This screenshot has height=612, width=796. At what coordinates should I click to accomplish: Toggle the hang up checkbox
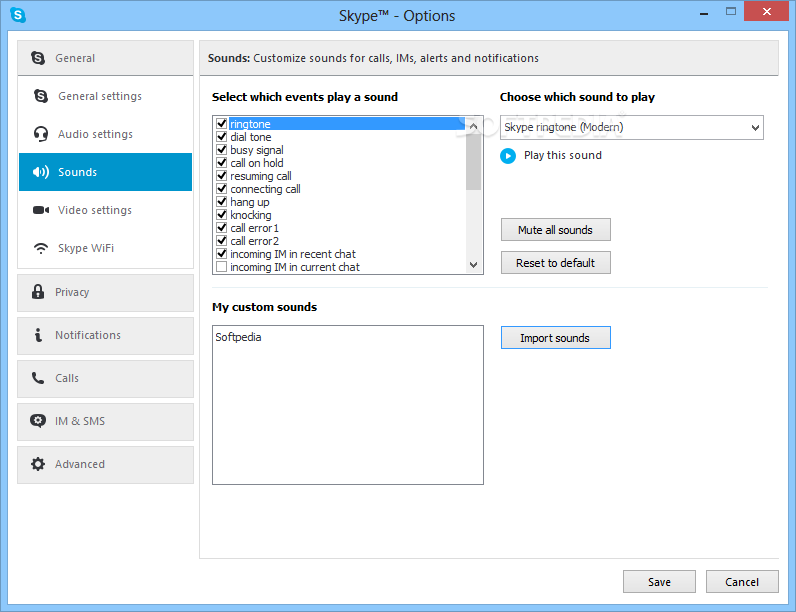221,201
